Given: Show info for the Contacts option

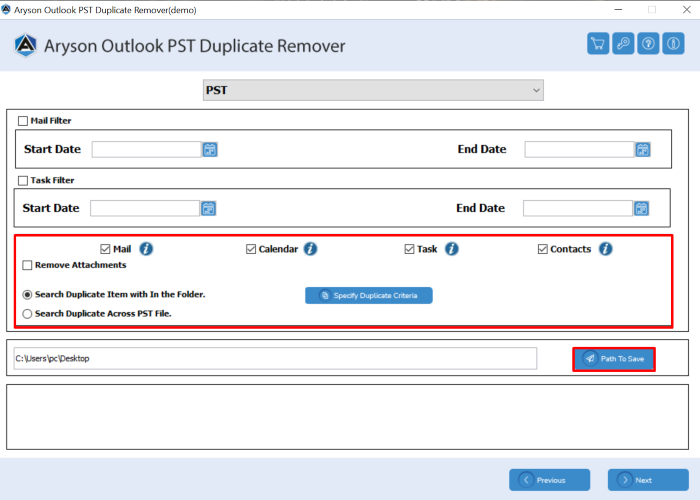Looking at the screenshot, I should point(605,249).
